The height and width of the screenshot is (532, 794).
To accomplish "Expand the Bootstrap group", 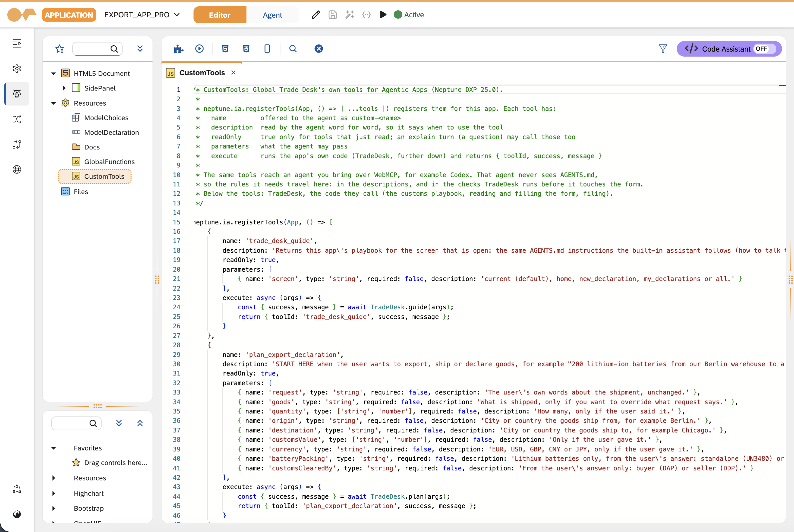I will [53, 508].
